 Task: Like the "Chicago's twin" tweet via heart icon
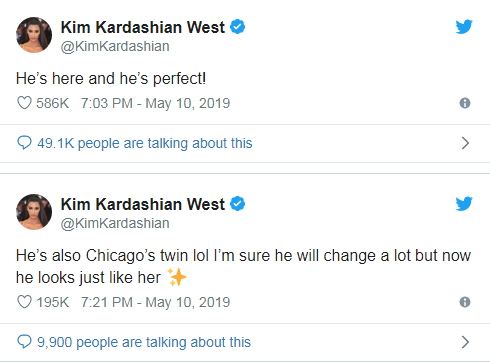pyautogui.click(x=24, y=302)
